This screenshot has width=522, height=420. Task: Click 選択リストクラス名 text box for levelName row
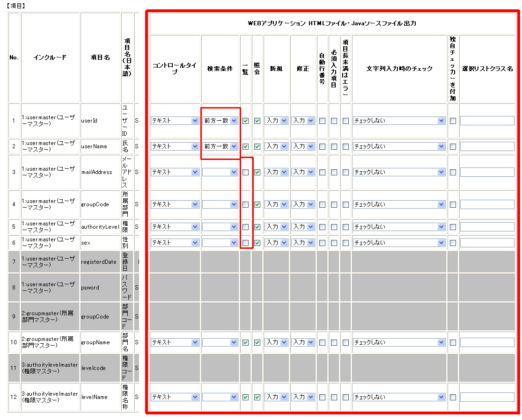pyautogui.click(x=487, y=397)
